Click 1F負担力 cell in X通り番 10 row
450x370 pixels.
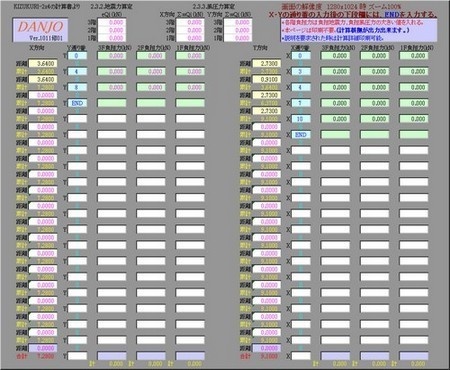click(414, 119)
